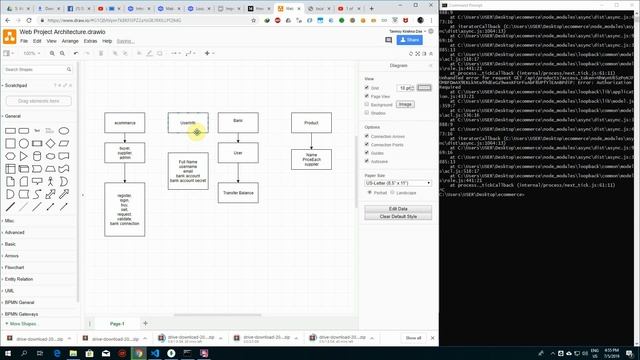Select the ellipse shape in General palette
This screenshot has width=640, height=360.
[64, 131]
